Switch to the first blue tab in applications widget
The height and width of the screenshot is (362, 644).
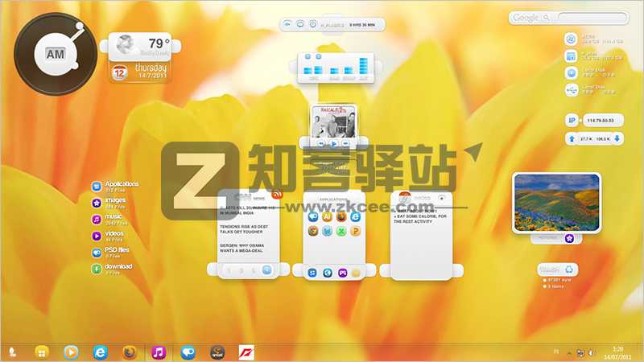[312, 273]
